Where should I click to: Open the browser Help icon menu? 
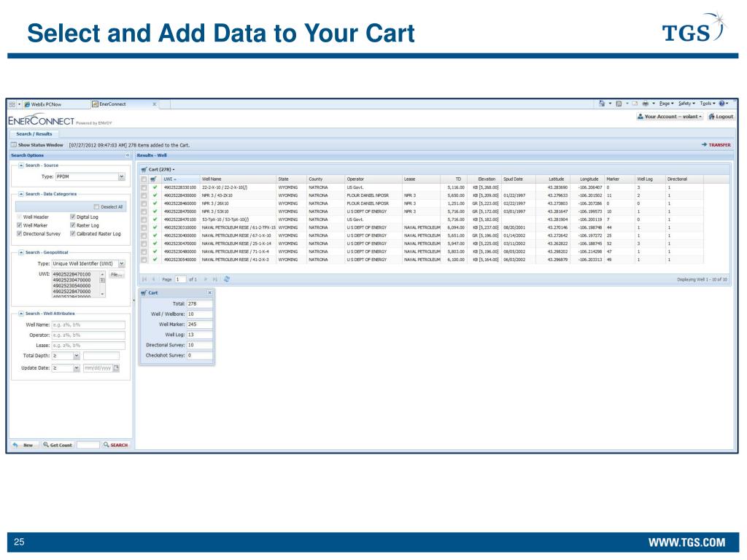click(x=721, y=104)
